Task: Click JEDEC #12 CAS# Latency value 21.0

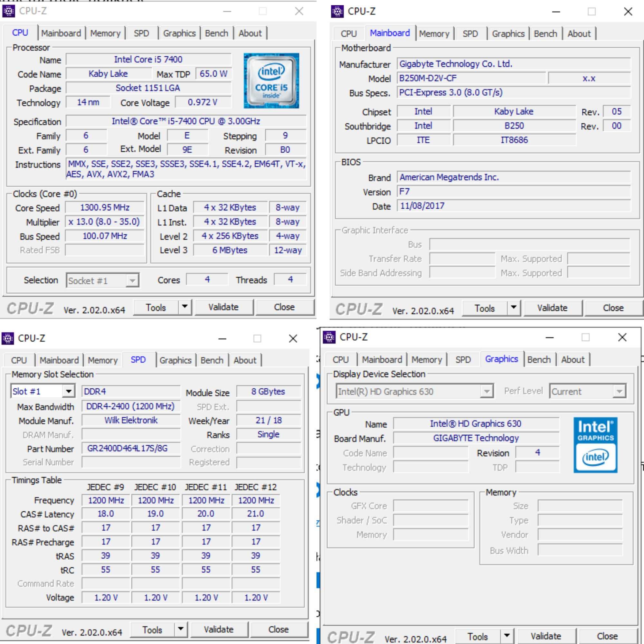Action: click(256, 514)
